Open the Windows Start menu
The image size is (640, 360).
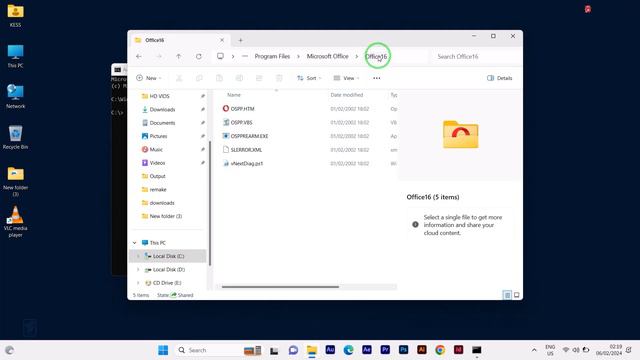click(163, 350)
